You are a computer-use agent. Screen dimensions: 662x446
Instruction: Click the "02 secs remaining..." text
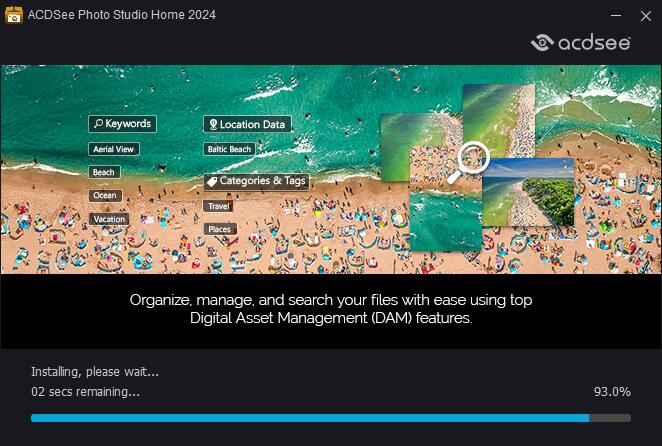click(85, 392)
